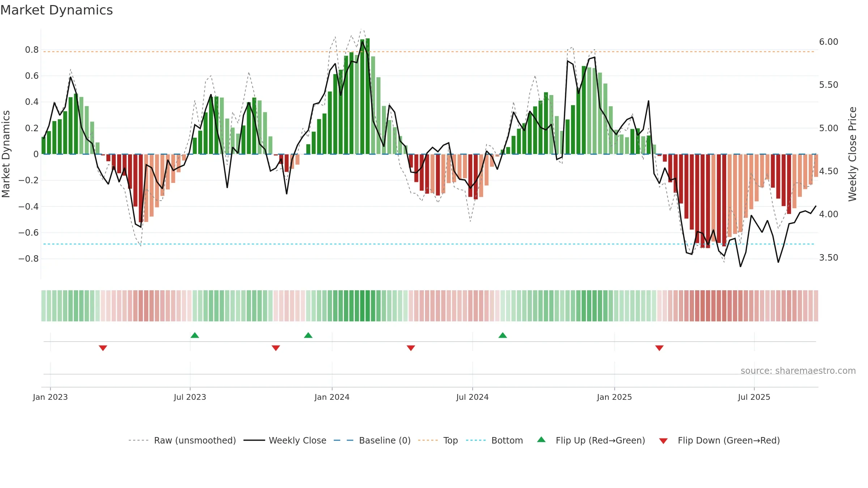Toggle Flip Up (Red→Green) legend entry
The image size is (868, 488).
pyautogui.click(x=591, y=440)
